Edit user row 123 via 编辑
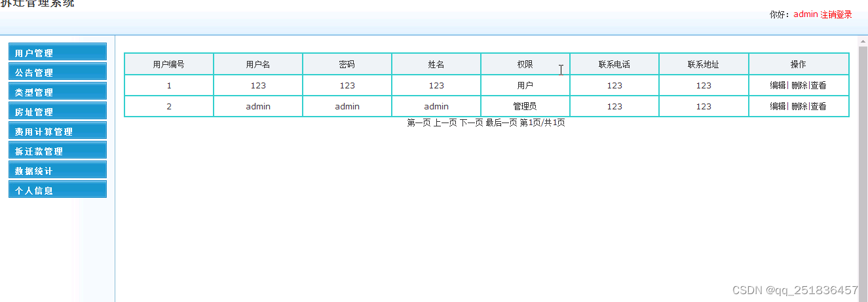Image resolution: width=868 pixels, height=302 pixels. (778, 85)
